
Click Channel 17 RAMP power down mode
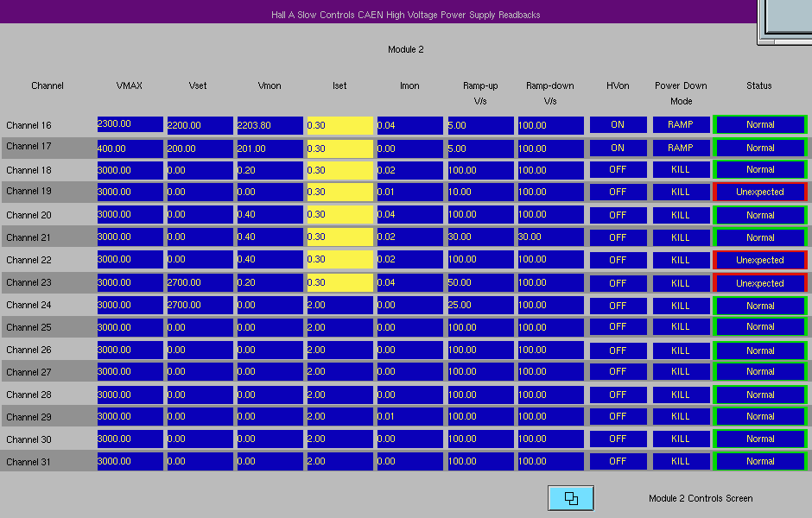click(681, 148)
